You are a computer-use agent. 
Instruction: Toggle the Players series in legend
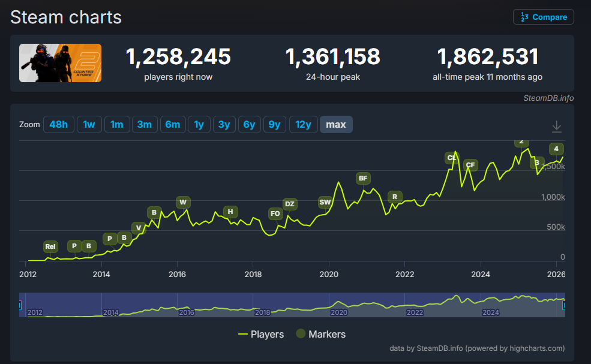(x=261, y=334)
